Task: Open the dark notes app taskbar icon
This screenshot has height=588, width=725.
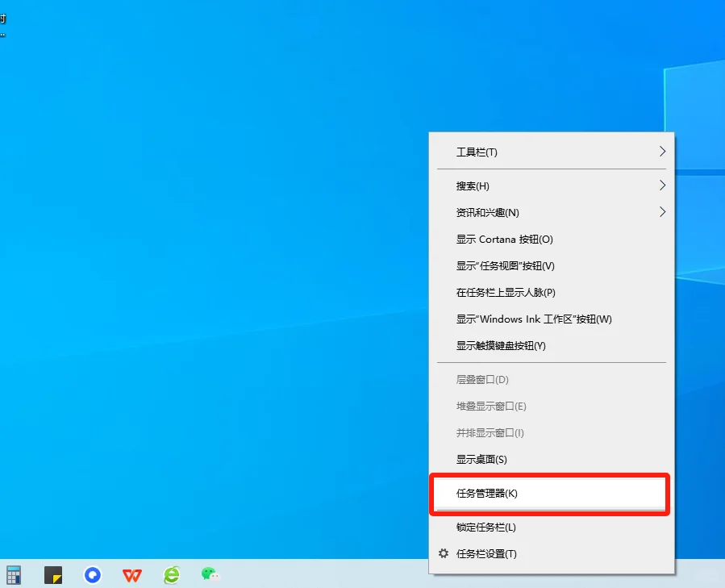Action: click(x=52, y=574)
